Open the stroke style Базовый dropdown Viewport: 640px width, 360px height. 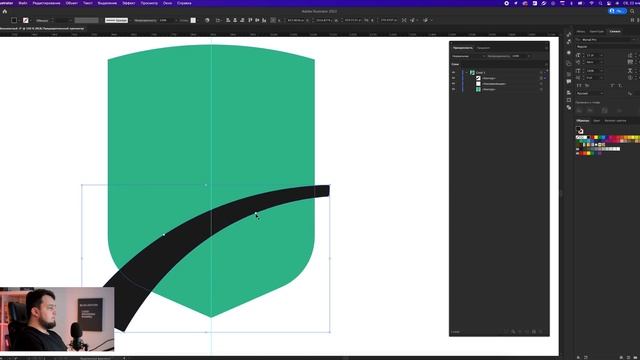click(116, 20)
